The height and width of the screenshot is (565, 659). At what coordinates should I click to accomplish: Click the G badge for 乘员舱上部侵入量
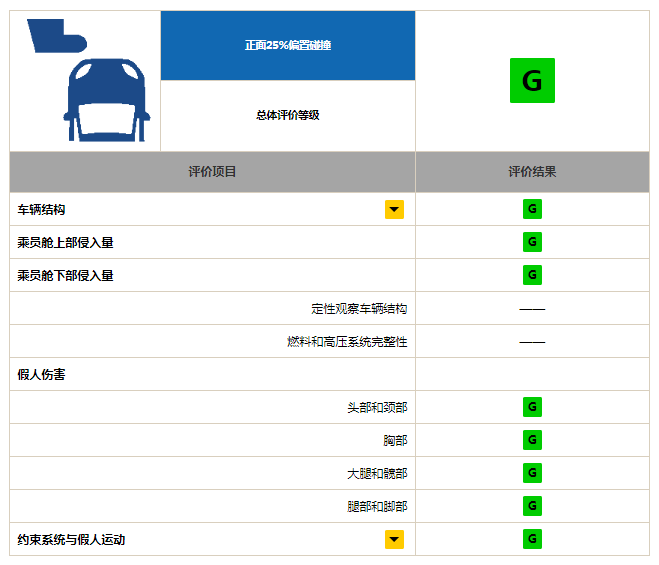(532, 242)
